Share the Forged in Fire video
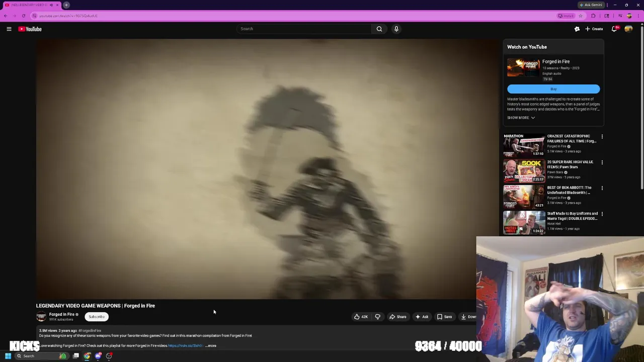The height and width of the screenshot is (362, 644). pos(398,317)
